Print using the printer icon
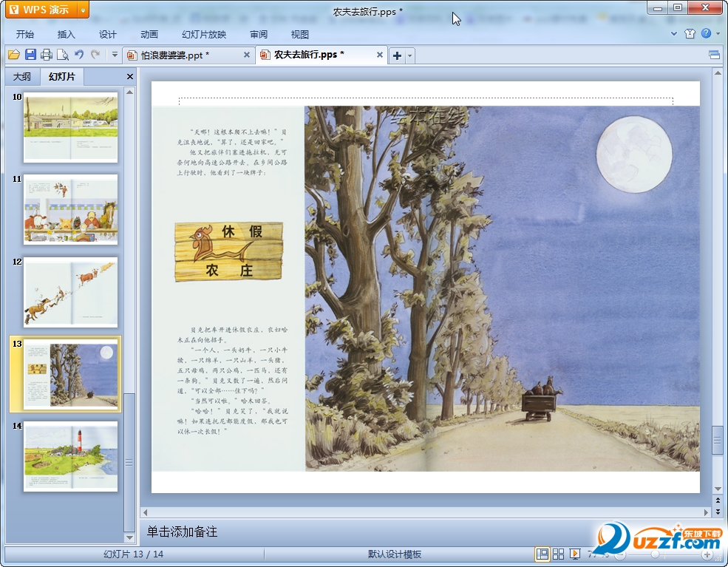This screenshot has width=728, height=567. [47, 55]
